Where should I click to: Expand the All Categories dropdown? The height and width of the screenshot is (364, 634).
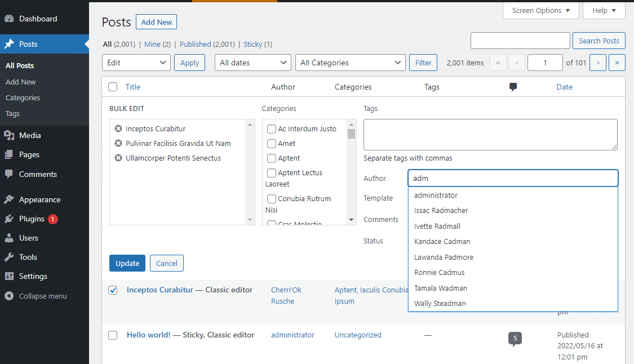pyautogui.click(x=350, y=63)
